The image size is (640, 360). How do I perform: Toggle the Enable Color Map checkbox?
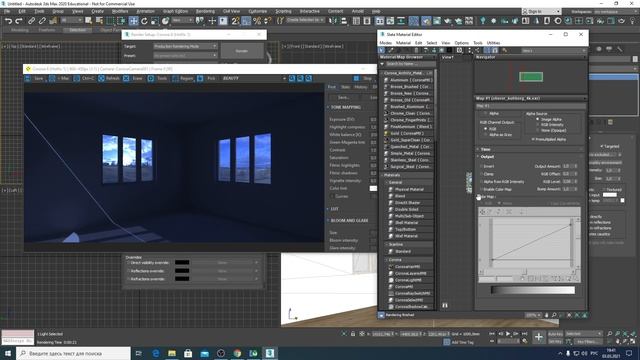point(481,189)
